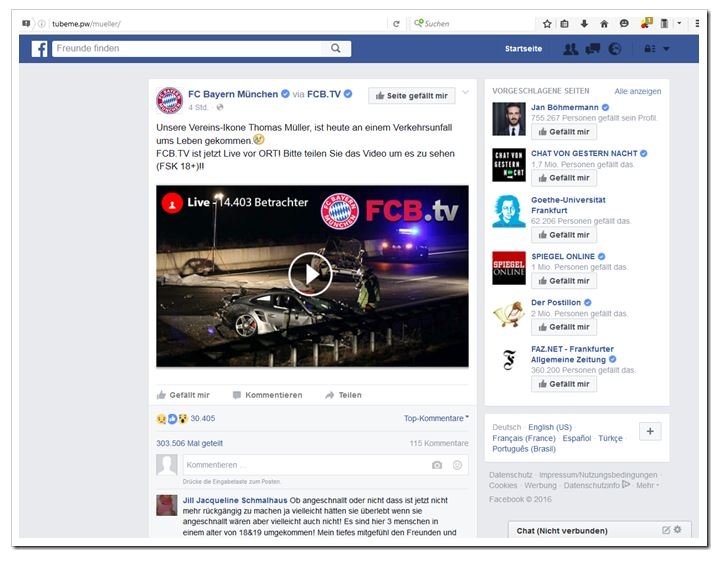Click the plus button for more languages
Screen dimensions: 723x562
[x=650, y=432]
